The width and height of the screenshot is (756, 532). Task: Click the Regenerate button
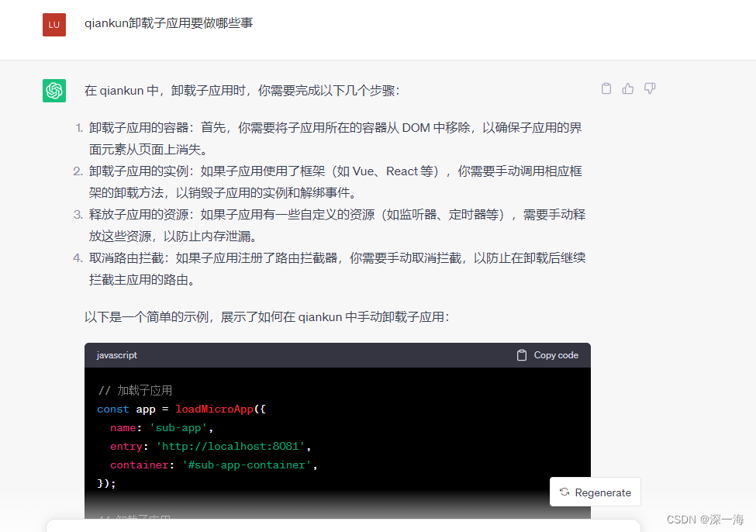point(595,492)
